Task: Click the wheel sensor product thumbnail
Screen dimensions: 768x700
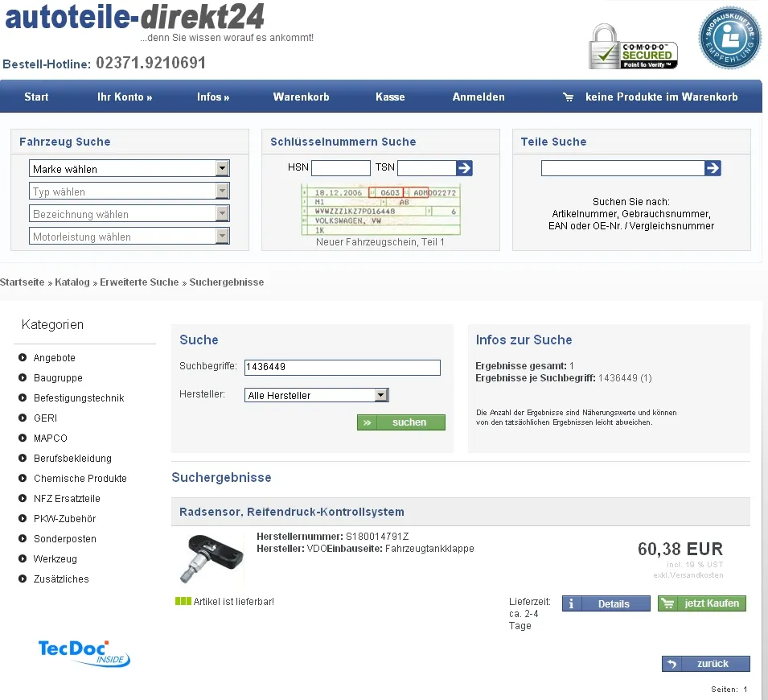Action: click(x=207, y=557)
